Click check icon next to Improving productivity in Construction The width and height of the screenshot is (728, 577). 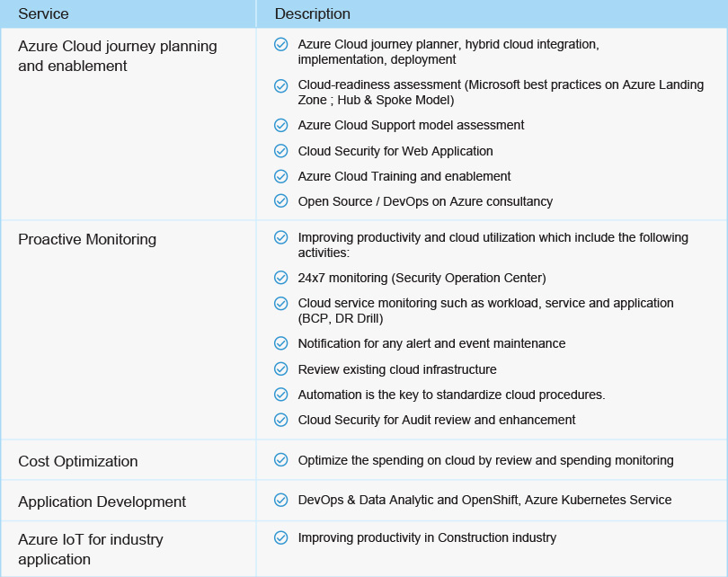(281, 537)
